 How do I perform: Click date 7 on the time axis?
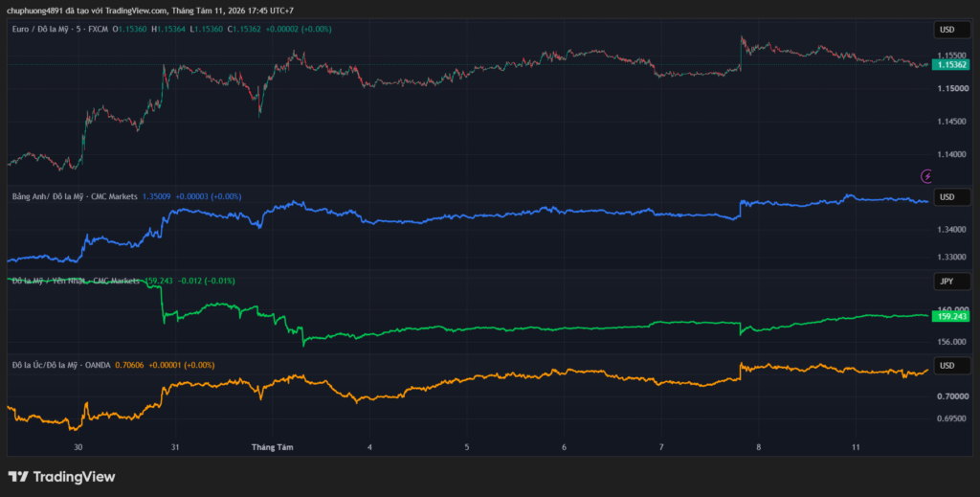point(661,447)
